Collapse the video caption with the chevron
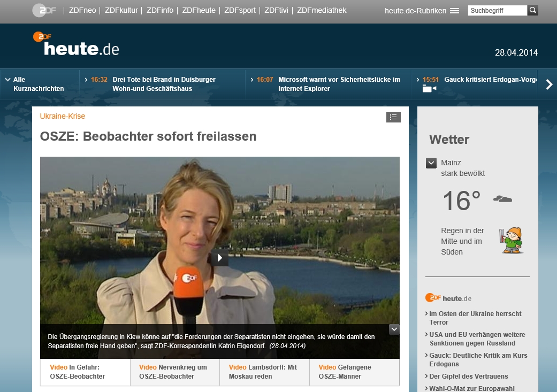 [394, 329]
